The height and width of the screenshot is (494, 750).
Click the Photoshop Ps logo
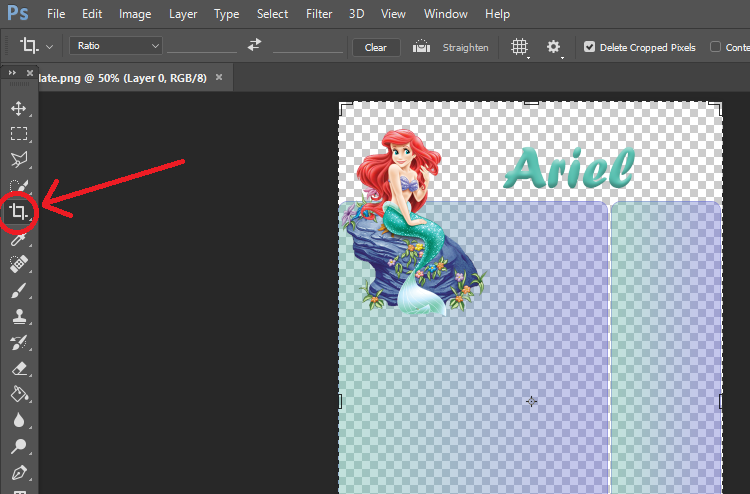(x=18, y=13)
